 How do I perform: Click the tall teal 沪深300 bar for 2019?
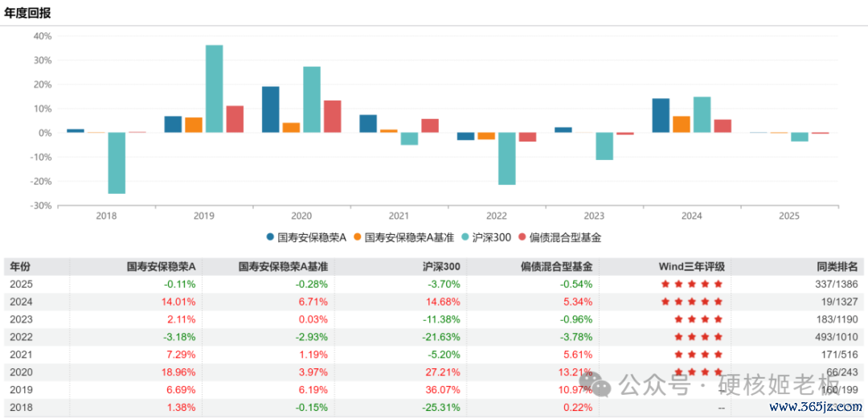click(x=214, y=88)
